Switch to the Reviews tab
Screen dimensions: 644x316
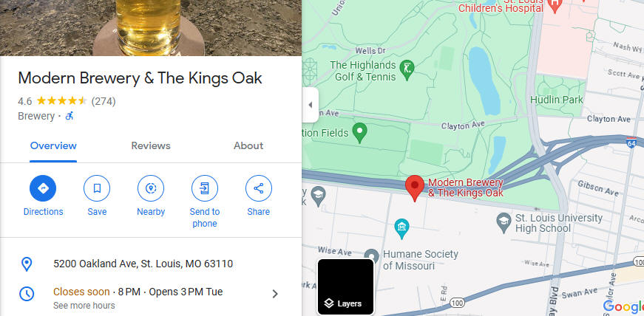tap(151, 145)
